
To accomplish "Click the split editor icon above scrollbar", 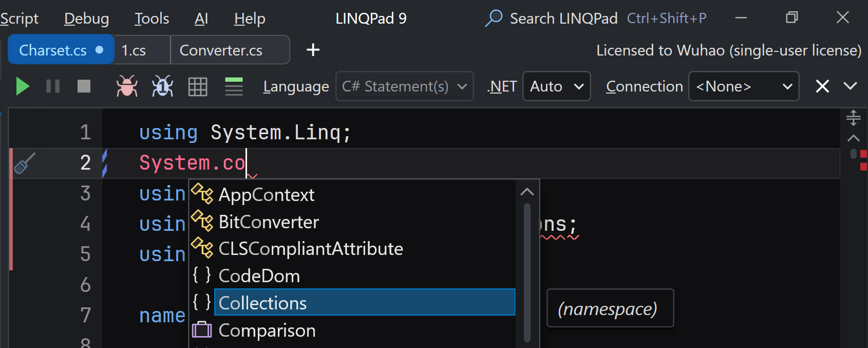I will click(853, 118).
